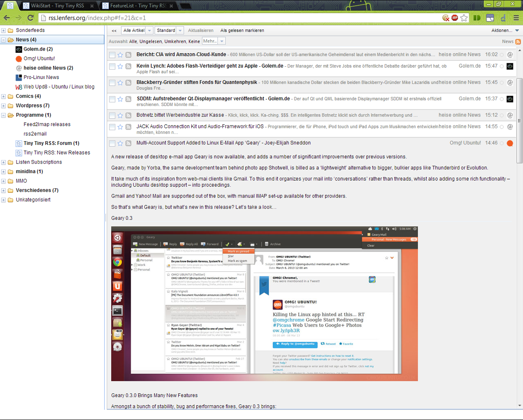Image resolution: width=523 pixels, height=420 pixels.
Task: Click Omg! Ubuntu orange feed icon on Geary row
Action: tap(510, 143)
